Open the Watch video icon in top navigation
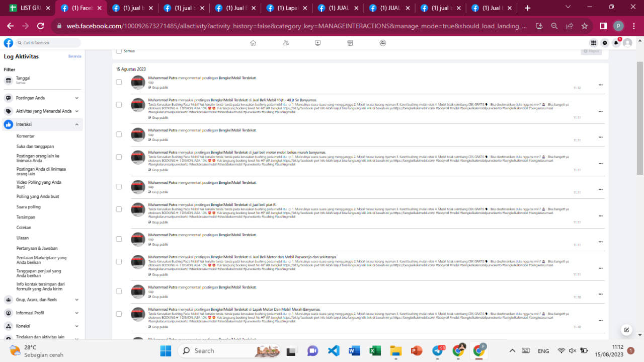Viewport: 644px width, 362px height. [318, 43]
